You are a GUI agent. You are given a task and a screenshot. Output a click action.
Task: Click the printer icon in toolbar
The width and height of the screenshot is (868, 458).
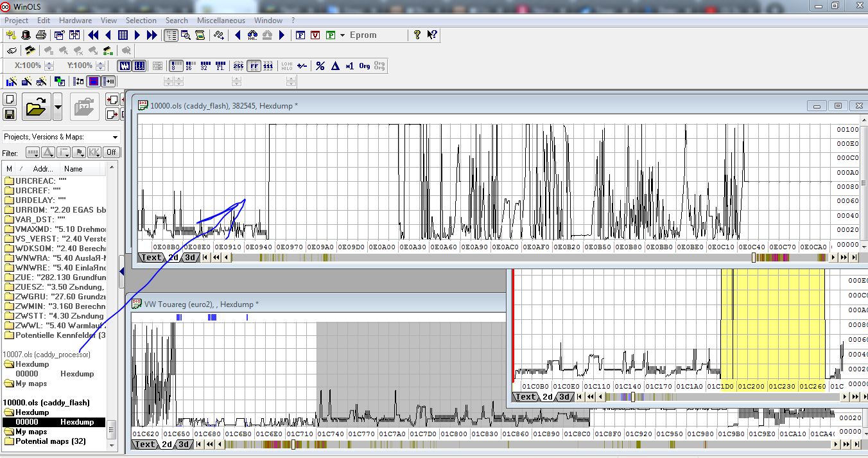point(41,35)
